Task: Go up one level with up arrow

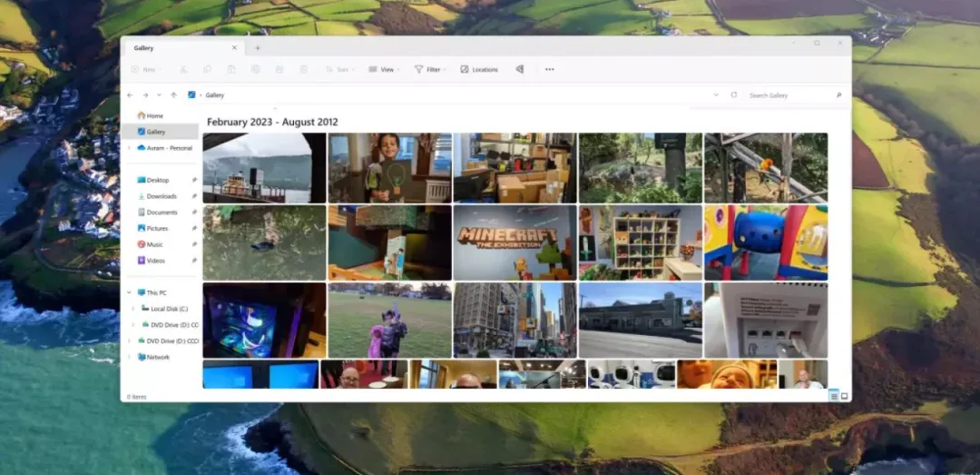Action: tap(173, 95)
